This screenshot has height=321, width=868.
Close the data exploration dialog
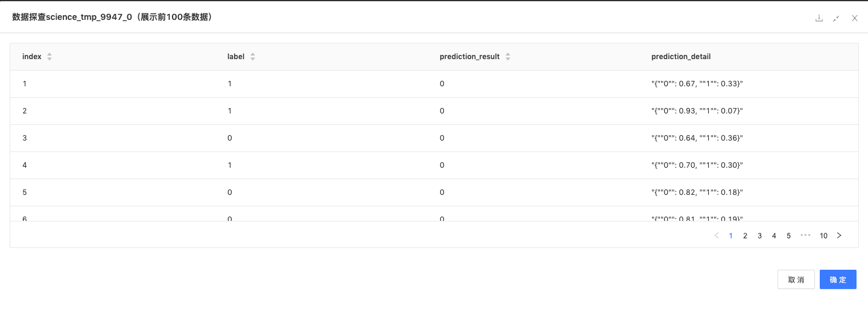[854, 18]
